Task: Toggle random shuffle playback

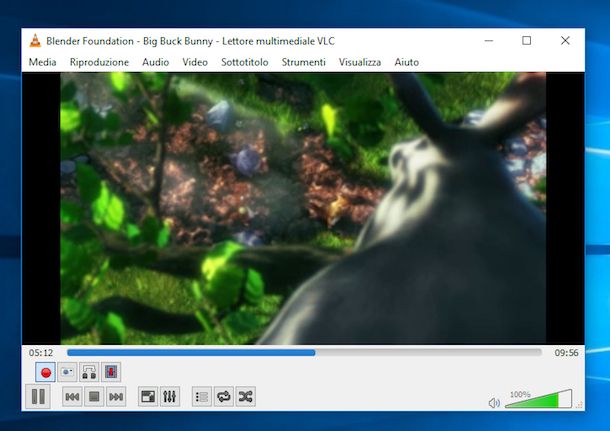Action: pos(245,396)
